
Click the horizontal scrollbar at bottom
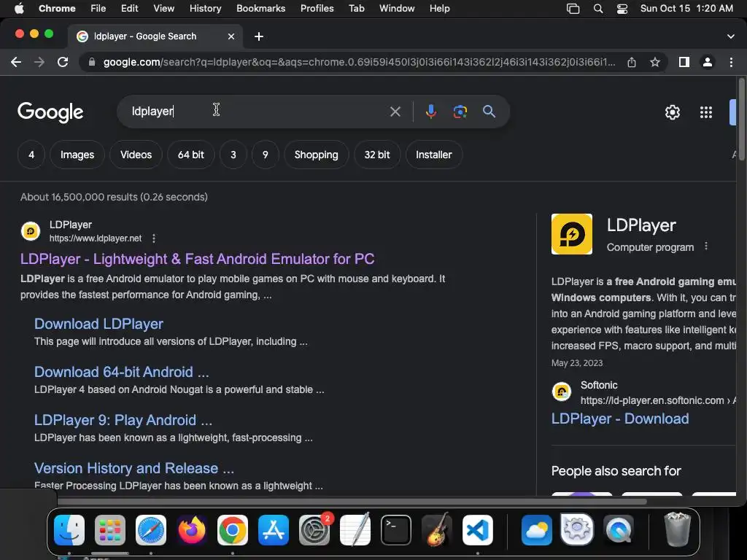[x=352, y=501]
